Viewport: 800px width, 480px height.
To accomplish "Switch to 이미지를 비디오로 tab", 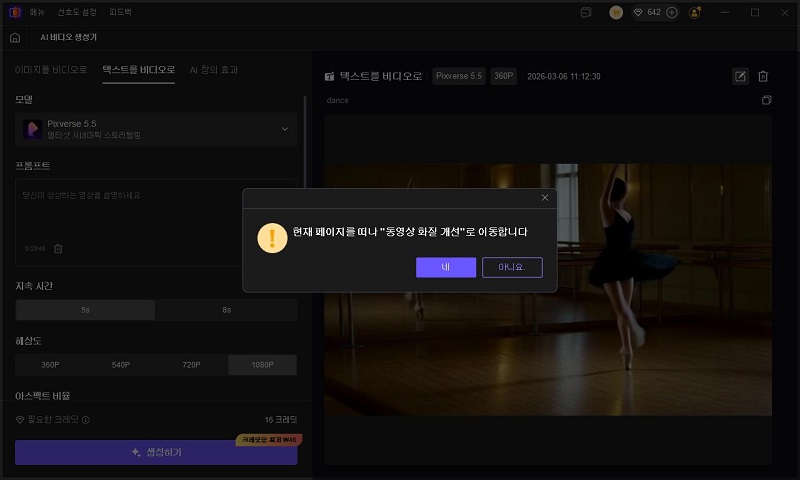I will click(x=51, y=69).
